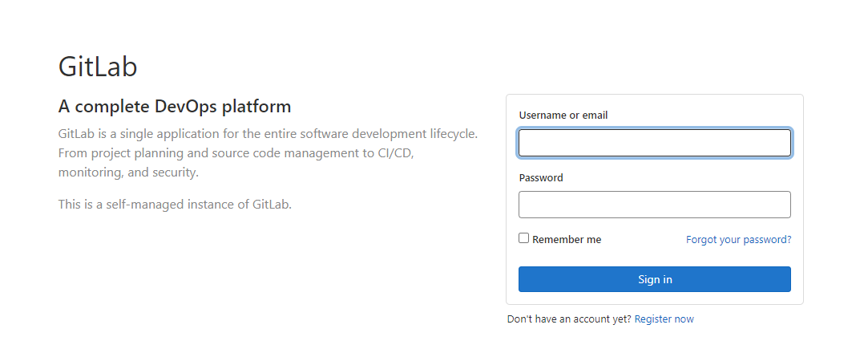
Task: Click into the Password input field
Action: 654,205
